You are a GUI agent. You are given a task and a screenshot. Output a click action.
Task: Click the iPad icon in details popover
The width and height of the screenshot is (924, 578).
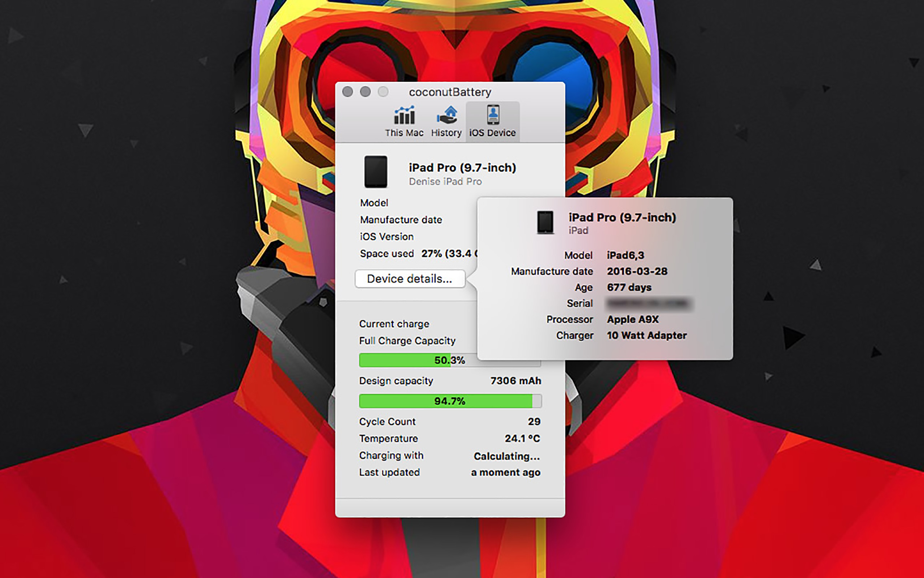coord(545,222)
